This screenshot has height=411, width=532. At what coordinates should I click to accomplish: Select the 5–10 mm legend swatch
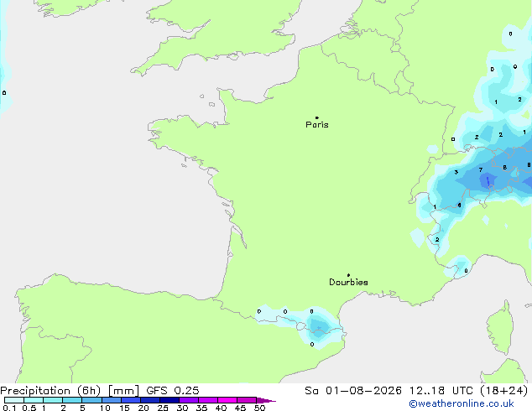click(x=91, y=400)
